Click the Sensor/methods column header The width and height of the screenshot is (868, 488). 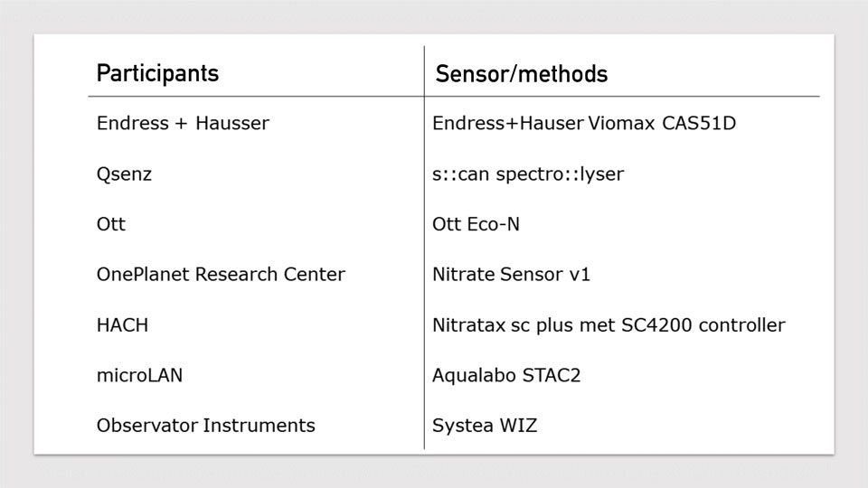tap(522, 73)
